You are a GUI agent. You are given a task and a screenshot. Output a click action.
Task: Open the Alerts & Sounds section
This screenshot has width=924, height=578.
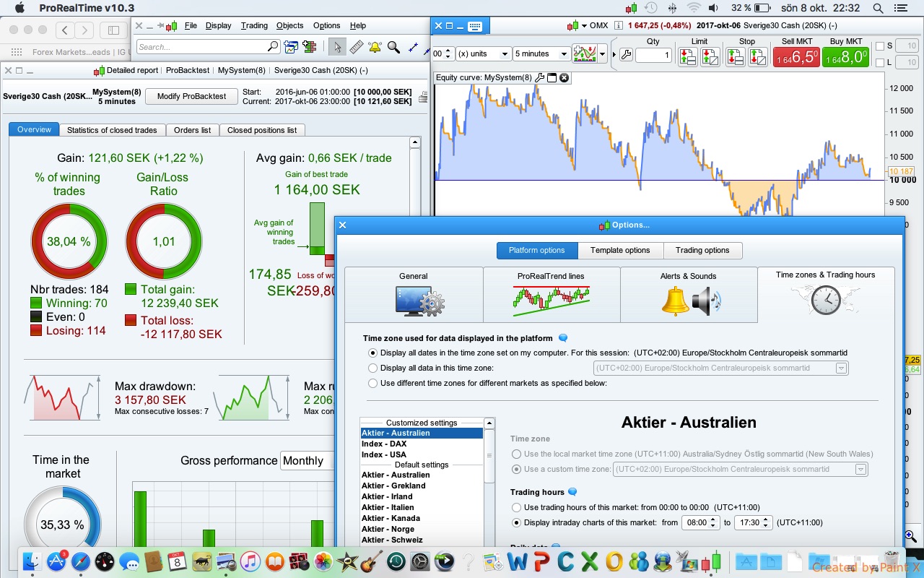689,295
